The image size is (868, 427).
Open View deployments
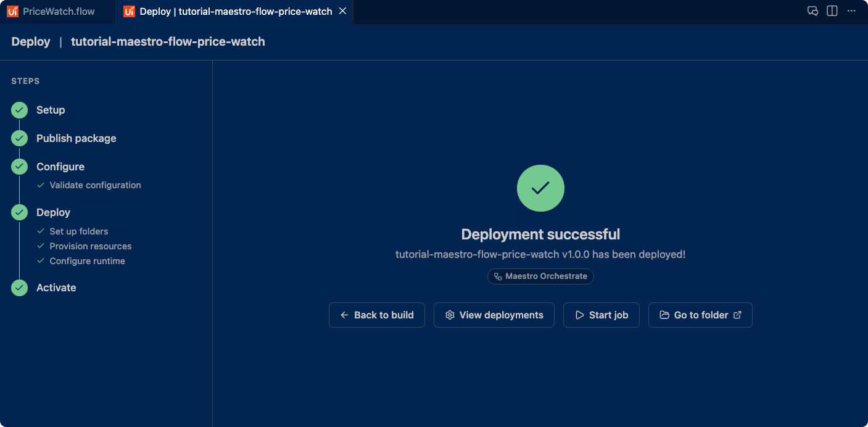pos(494,315)
